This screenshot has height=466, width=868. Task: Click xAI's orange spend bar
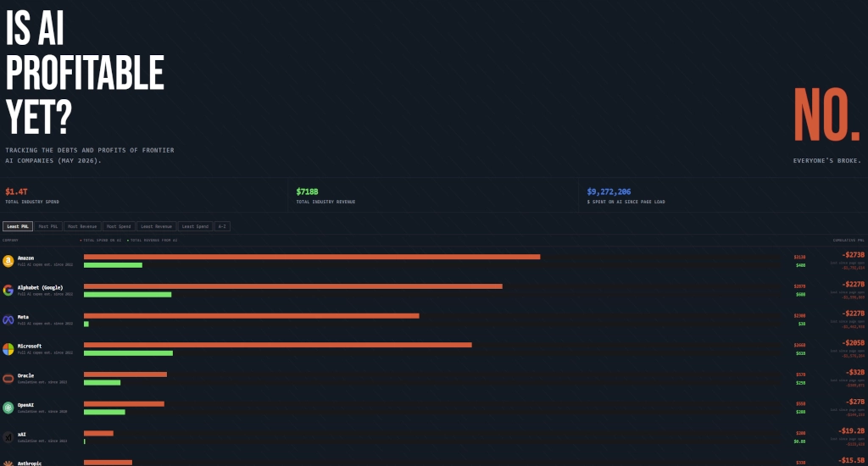pyautogui.click(x=98, y=433)
